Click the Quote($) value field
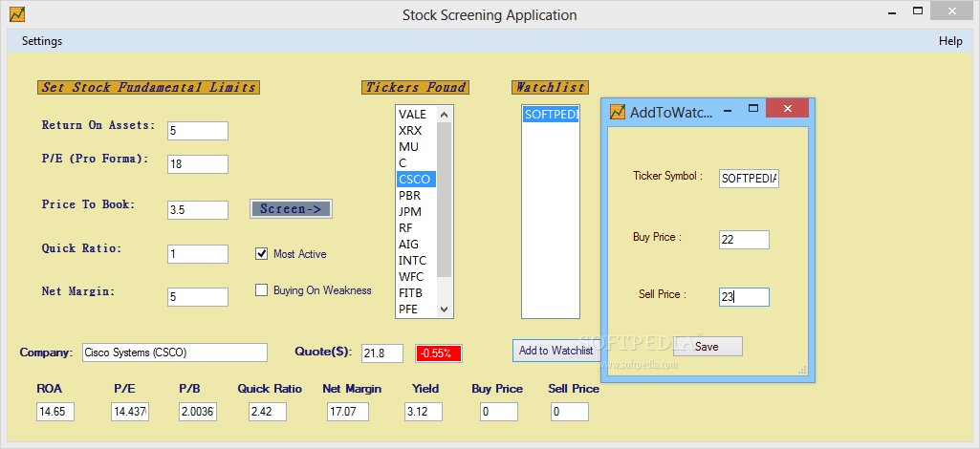The image size is (980, 449). coord(381,353)
